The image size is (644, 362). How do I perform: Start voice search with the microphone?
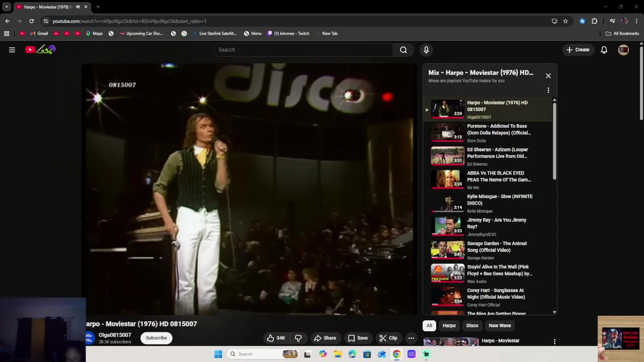tap(426, 50)
